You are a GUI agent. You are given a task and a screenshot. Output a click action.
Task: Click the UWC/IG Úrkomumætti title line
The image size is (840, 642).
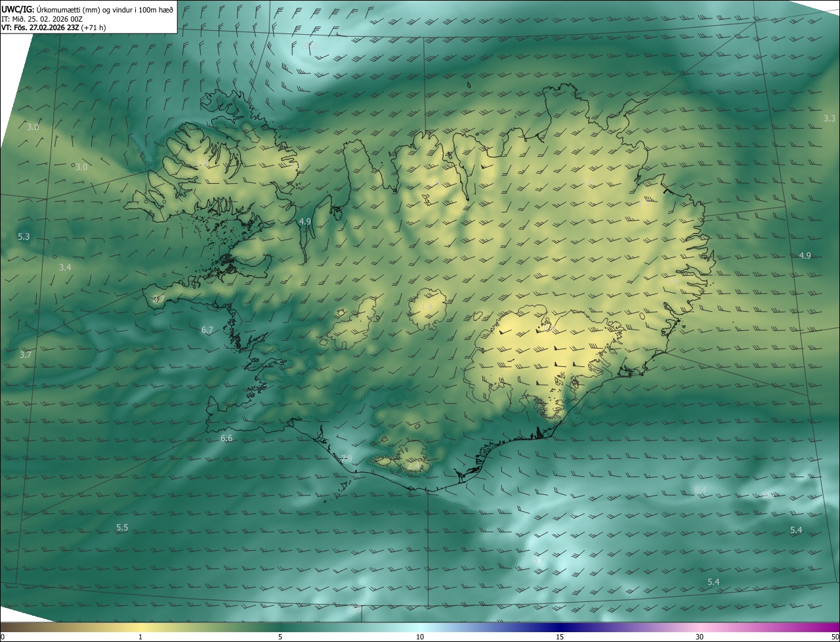click(x=87, y=9)
